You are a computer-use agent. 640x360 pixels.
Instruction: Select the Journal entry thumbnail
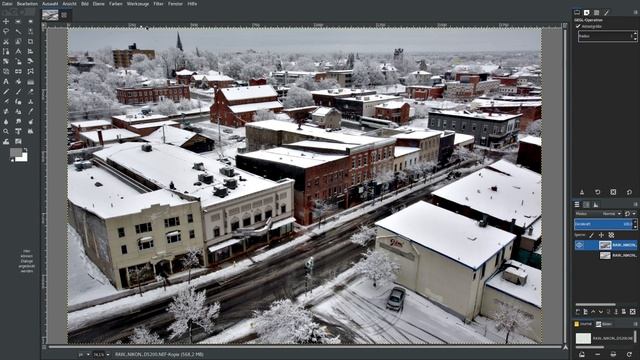pyautogui.click(x=583, y=338)
